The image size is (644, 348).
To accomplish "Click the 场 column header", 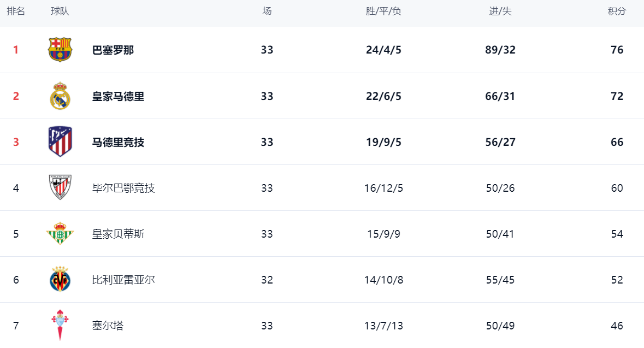I will [267, 11].
